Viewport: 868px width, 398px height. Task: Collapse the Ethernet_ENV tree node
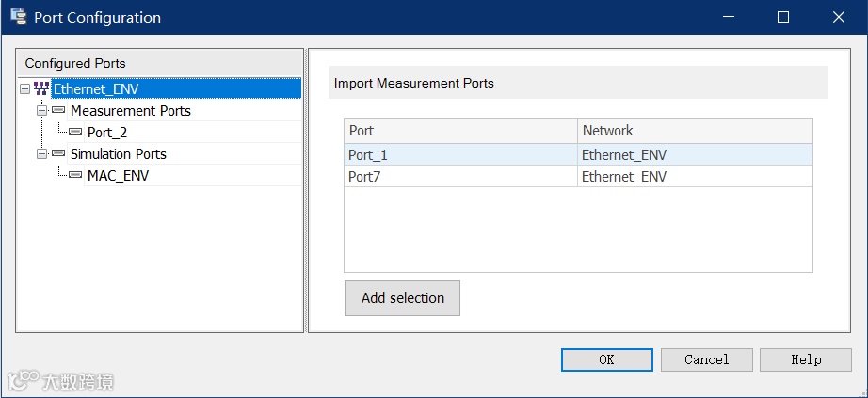click(24, 89)
